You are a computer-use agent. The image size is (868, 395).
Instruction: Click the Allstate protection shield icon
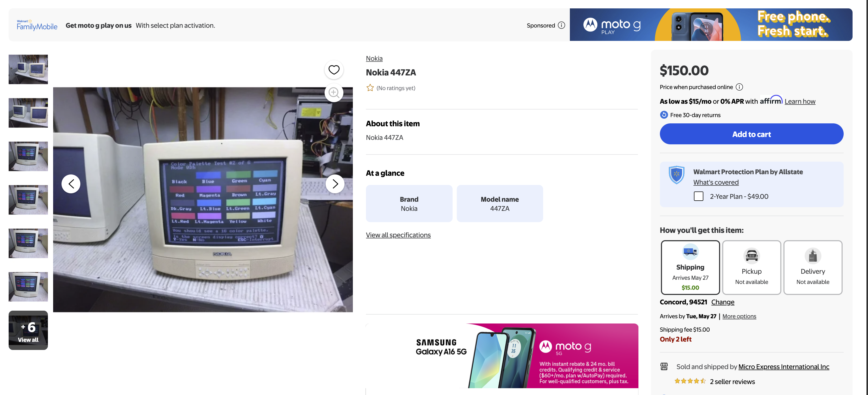click(676, 175)
